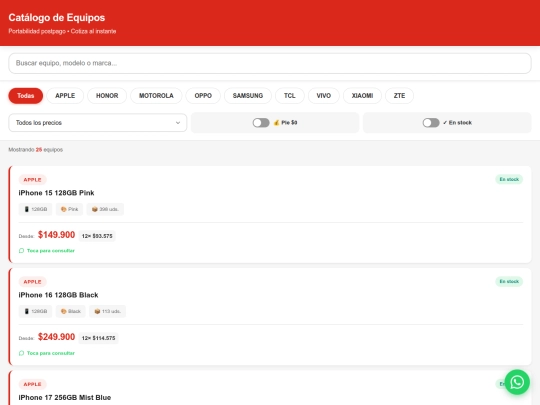The width and height of the screenshot is (540, 405).
Task: Enable the En stock filter switch
Action: (x=431, y=123)
